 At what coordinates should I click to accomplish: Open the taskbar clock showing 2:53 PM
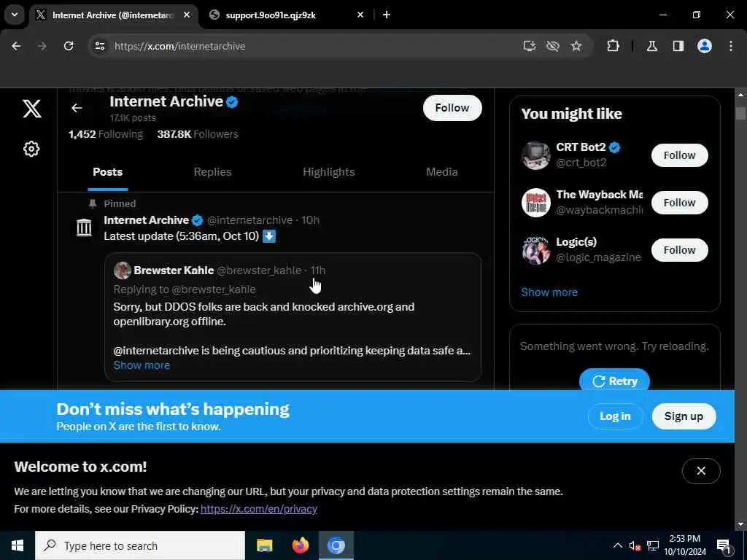[x=685, y=545]
